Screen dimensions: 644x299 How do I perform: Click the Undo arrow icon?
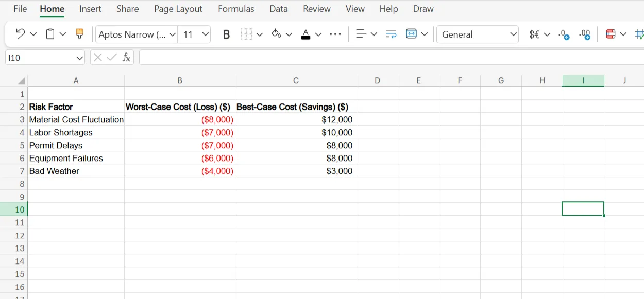pos(21,34)
